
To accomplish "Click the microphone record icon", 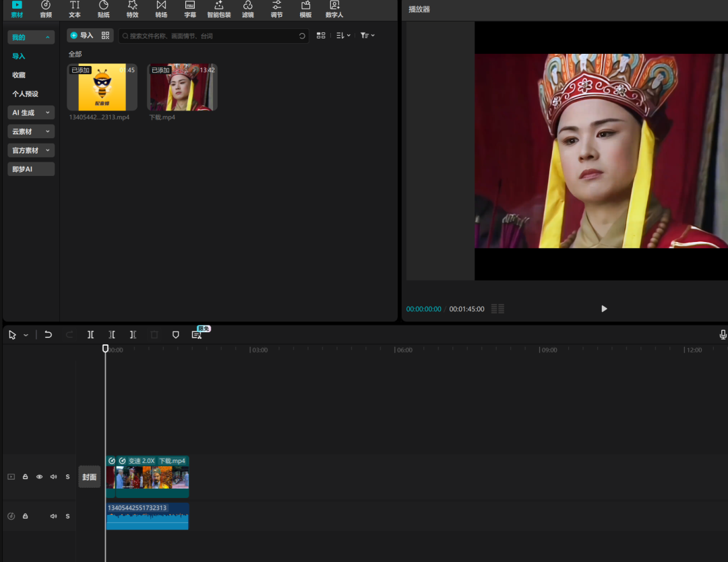I will (723, 334).
